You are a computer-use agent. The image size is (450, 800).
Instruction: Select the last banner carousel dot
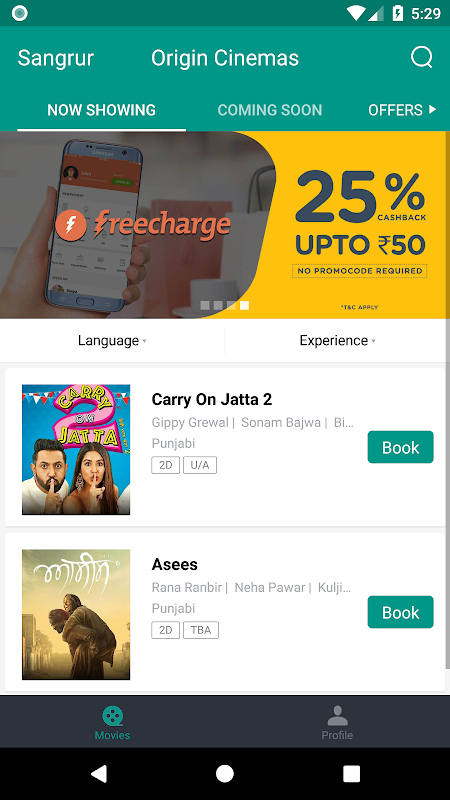244,305
